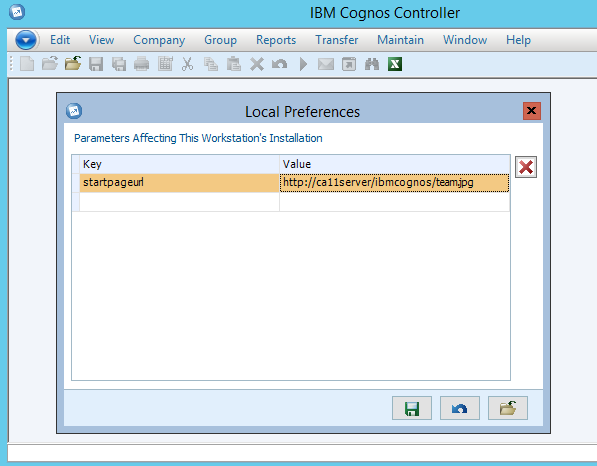The width and height of the screenshot is (597, 466).
Task: Click the Open folder button in dialog
Action: pos(508,408)
